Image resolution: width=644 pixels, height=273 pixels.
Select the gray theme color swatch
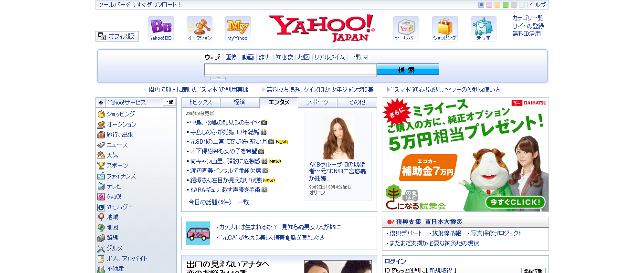(x=514, y=5)
